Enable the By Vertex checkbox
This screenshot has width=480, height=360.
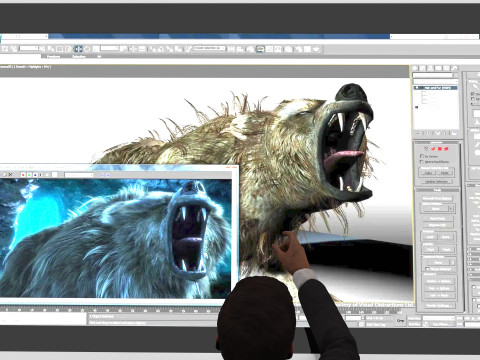[422, 156]
